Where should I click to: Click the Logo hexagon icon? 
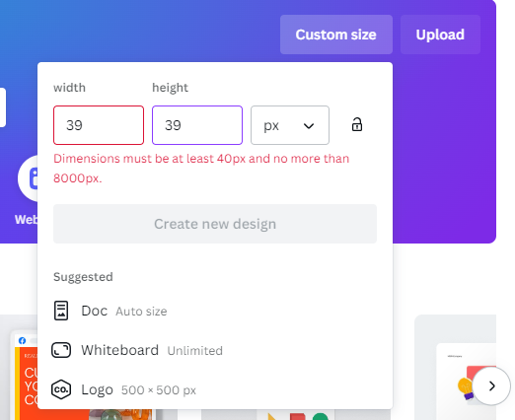click(61, 389)
